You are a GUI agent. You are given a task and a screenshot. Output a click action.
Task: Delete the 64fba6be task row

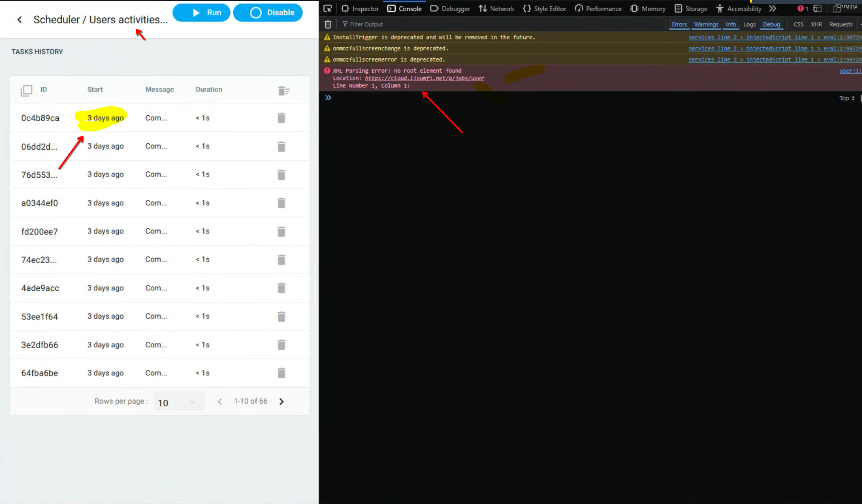(281, 373)
